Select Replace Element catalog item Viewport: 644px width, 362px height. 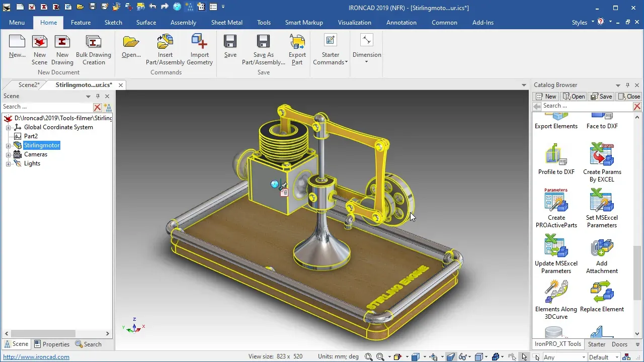click(602, 292)
